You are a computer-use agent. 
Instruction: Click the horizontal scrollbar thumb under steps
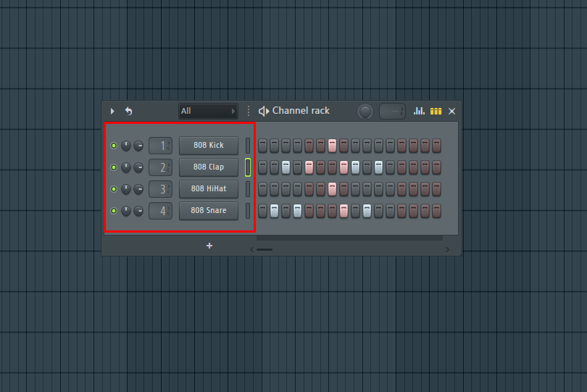tap(265, 249)
